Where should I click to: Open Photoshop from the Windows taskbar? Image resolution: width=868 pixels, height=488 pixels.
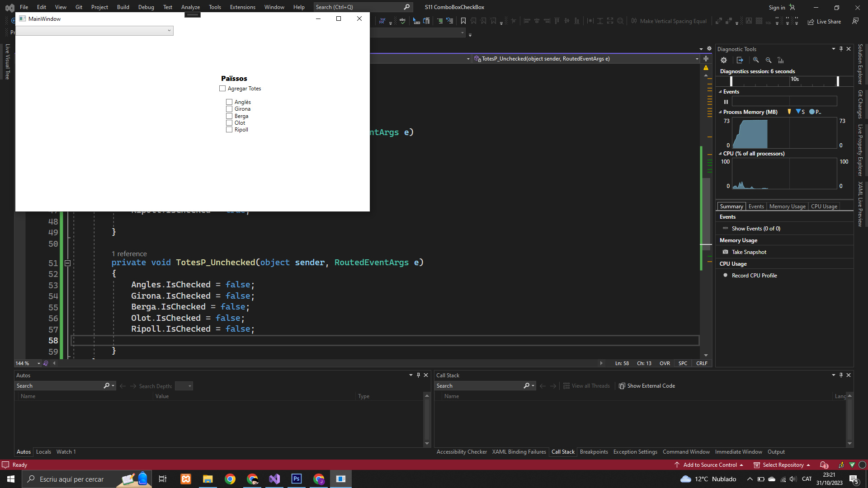tap(297, 479)
